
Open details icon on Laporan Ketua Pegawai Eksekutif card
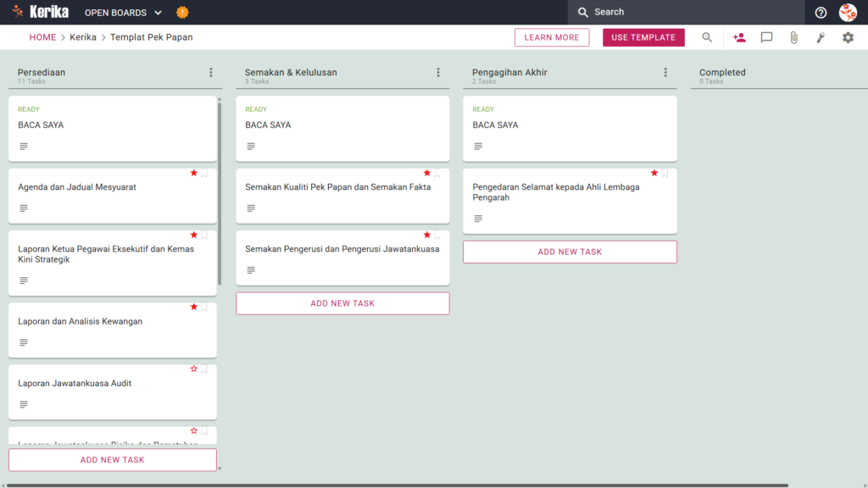[x=23, y=280]
